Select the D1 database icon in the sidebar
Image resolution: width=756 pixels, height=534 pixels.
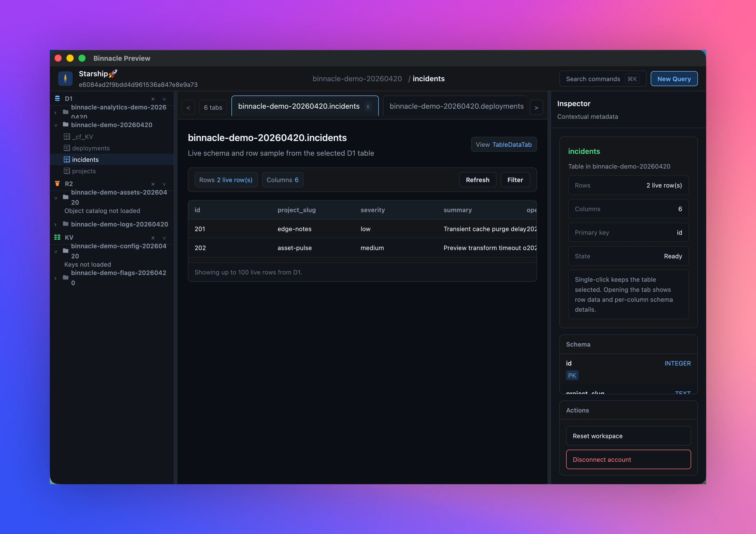(x=58, y=98)
